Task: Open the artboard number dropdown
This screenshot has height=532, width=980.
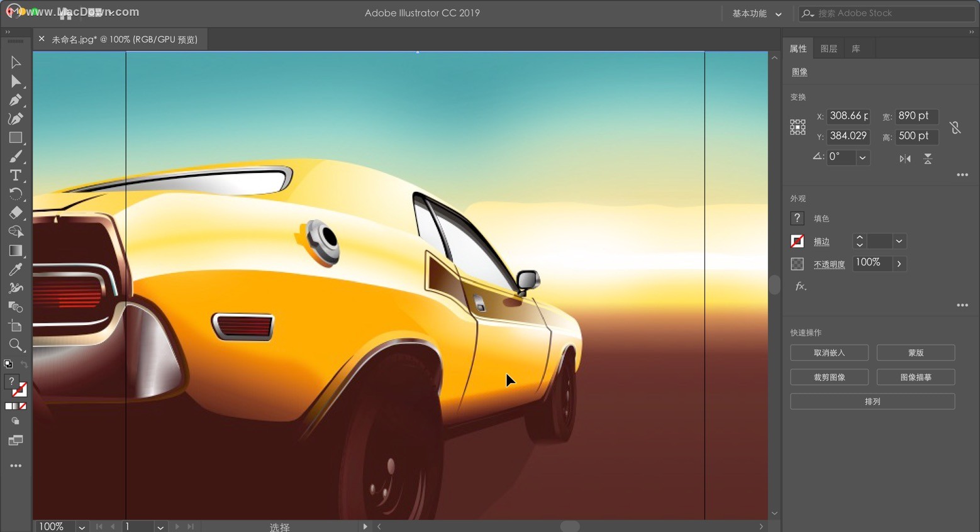Action: [x=160, y=527]
